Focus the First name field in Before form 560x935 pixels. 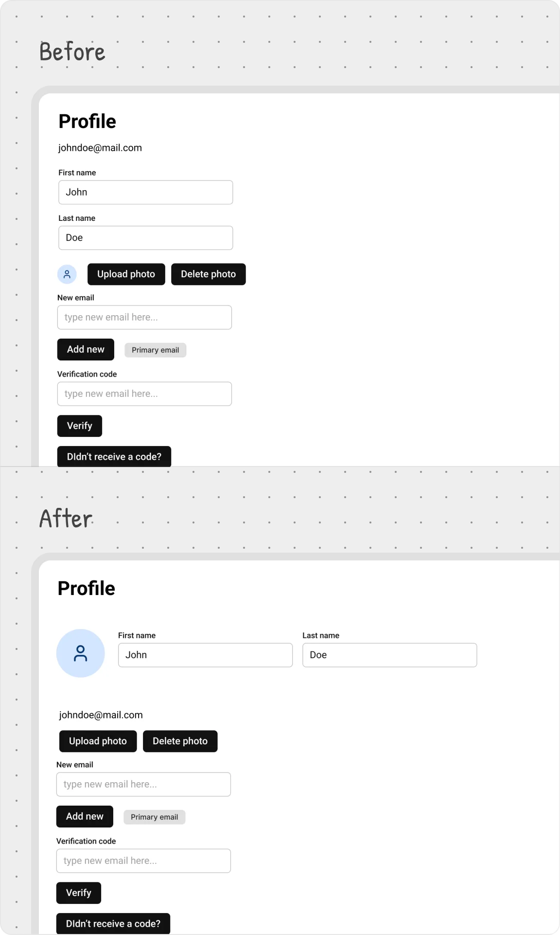tap(145, 193)
